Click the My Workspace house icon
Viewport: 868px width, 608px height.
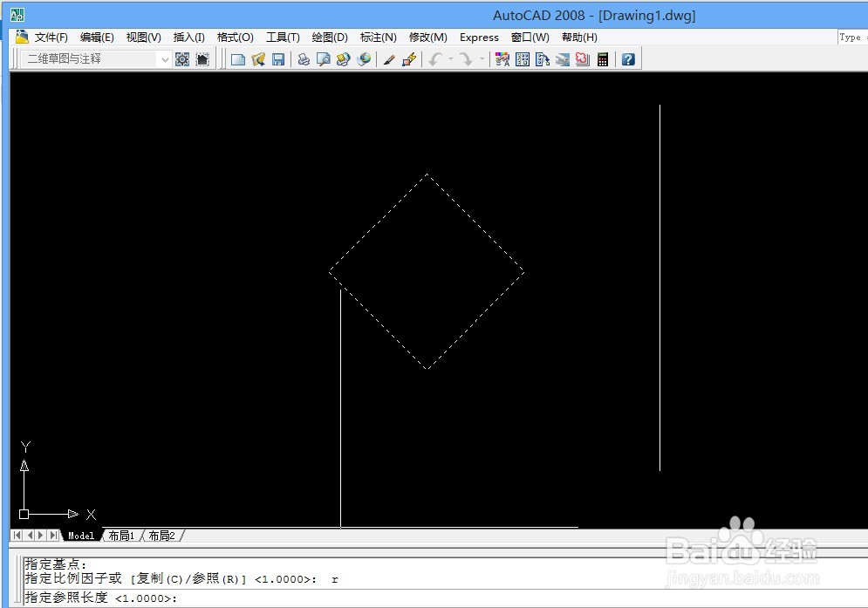tap(202, 59)
